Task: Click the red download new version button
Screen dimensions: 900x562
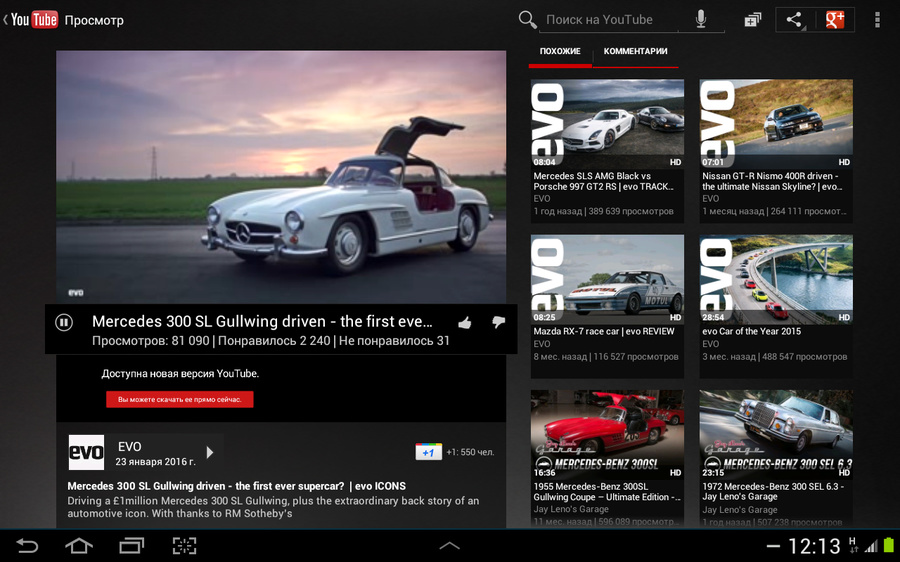Action: click(180, 400)
